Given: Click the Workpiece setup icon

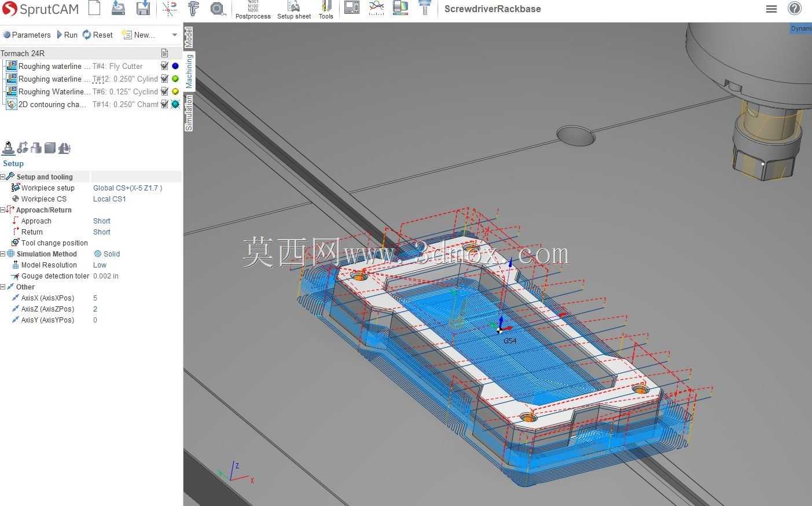Looking at the screenshot, I should pos(16,188).
